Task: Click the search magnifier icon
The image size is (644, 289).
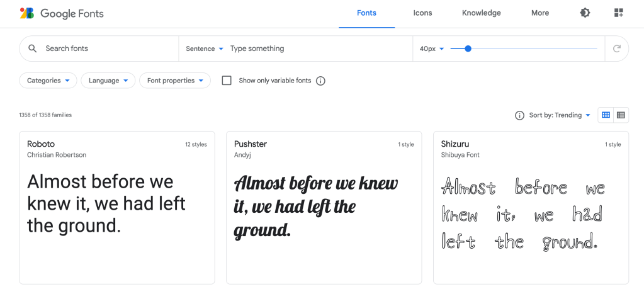Action: click(x=33, y=48)
